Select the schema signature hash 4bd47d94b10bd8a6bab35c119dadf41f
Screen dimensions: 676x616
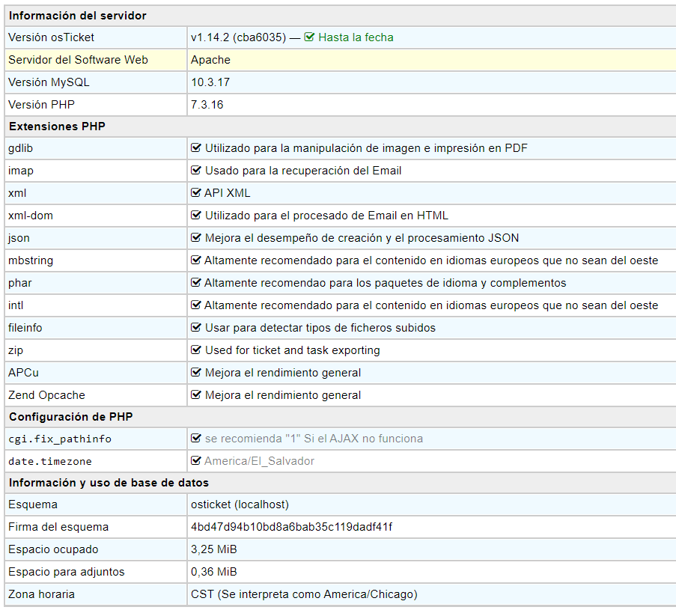[x=291, y=527]
